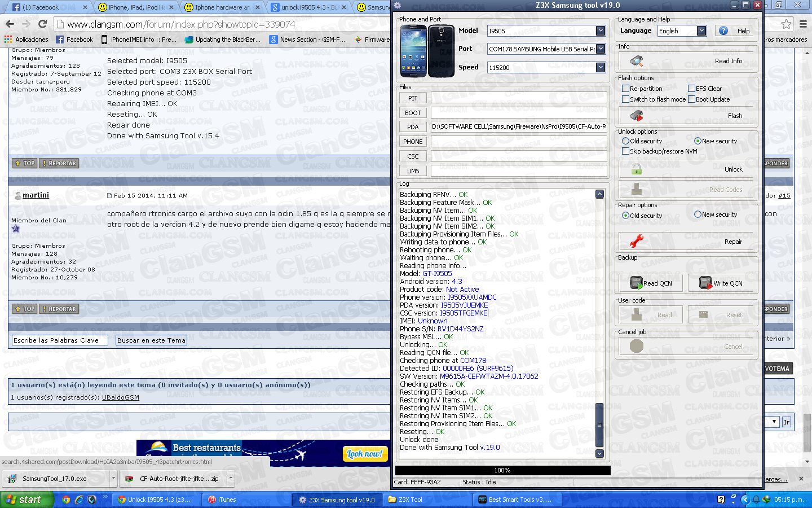Click the martini username link
The width and height of the screenshot is (812, 508).
pyautogui.click(x=36, y=195)
